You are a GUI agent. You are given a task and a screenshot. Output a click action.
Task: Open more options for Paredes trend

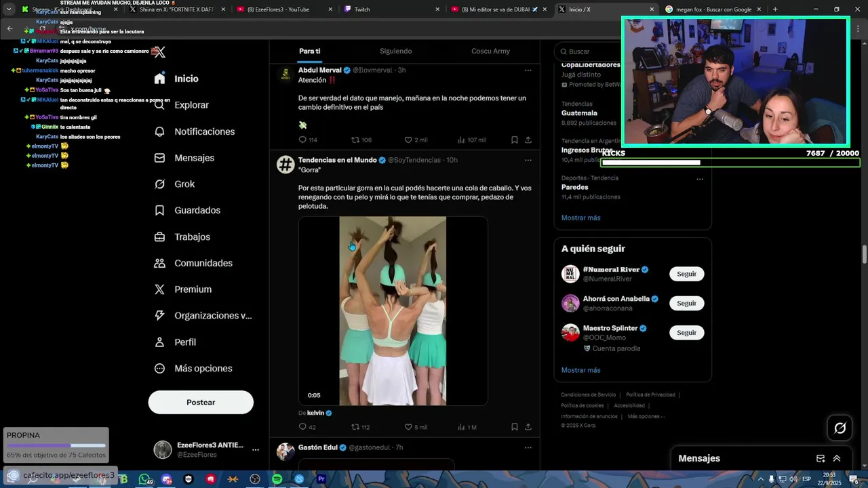(x=700, y=179)
